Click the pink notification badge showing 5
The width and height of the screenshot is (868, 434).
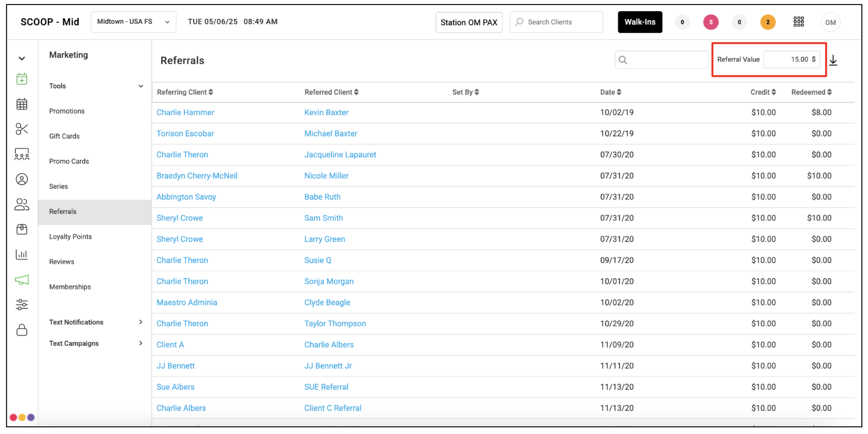click(x=711, y=22)
